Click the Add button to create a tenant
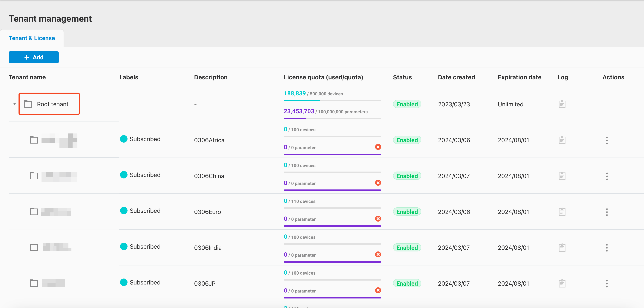The height and width of the screenshot is (308, 644). [x=33, y=57]
